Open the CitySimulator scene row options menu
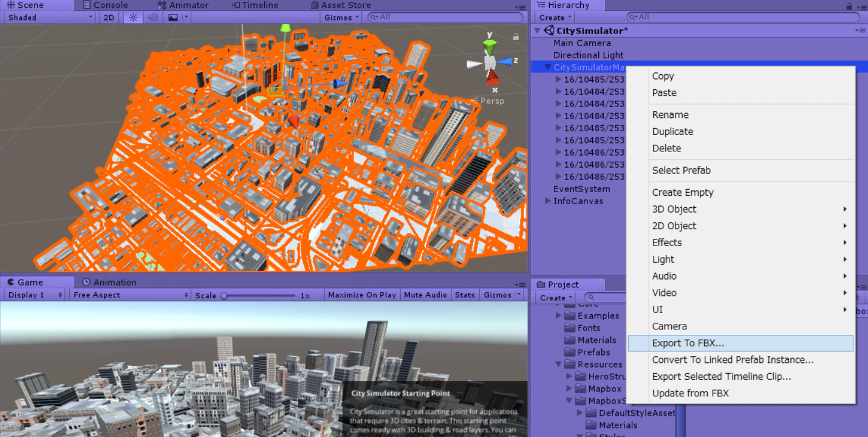Image resolution: width=868 pixels, height=437 pixels. pyautogui.click(x=860, y=30)
